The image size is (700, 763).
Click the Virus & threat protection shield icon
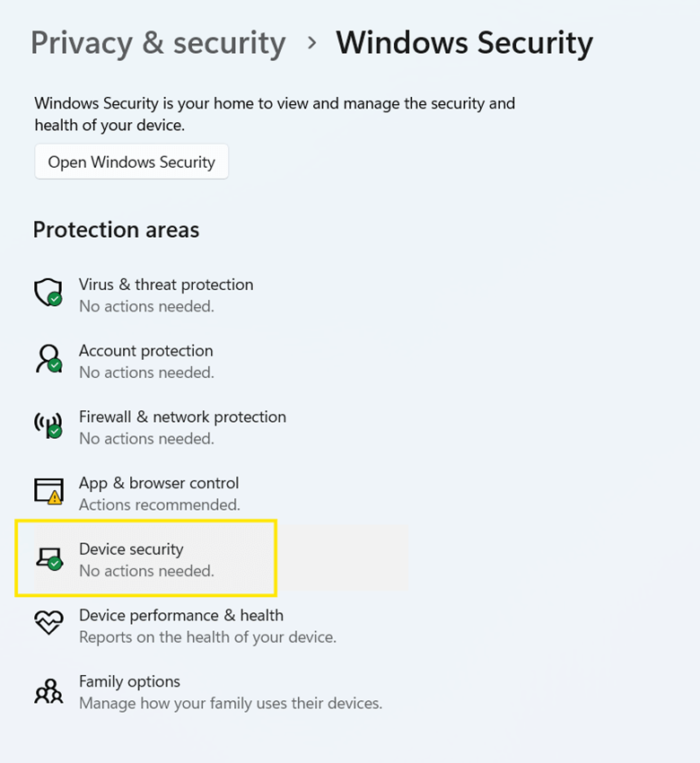click(x=48, y=293)
